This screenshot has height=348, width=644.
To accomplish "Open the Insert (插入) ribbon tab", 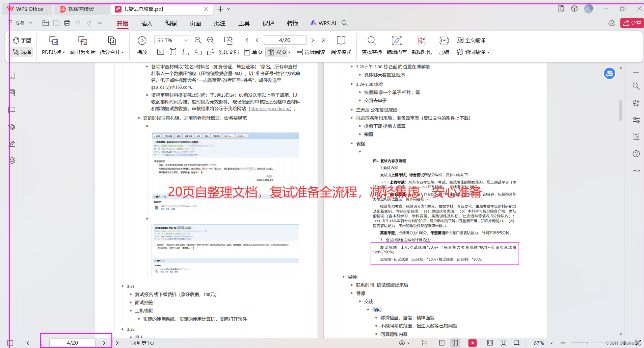I will [x=146, y=23].
